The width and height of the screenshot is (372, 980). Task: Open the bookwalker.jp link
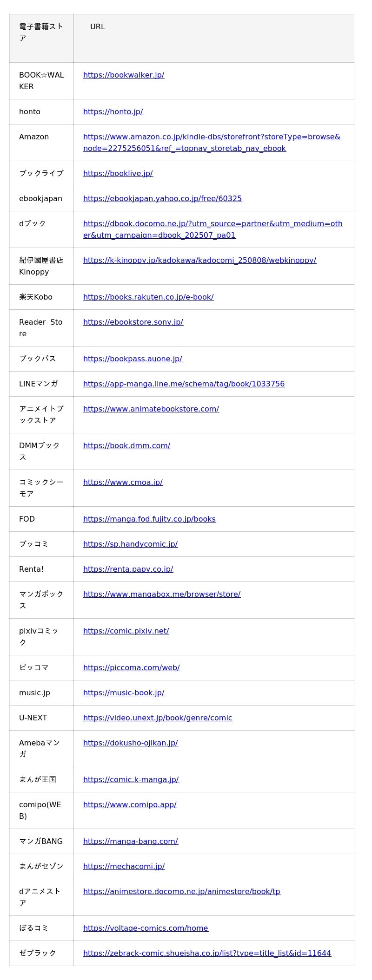click(x=124, y=75)
